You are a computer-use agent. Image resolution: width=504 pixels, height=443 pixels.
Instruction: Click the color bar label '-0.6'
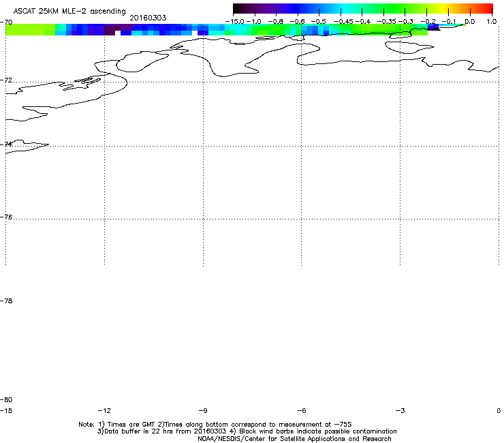(297, 22)
